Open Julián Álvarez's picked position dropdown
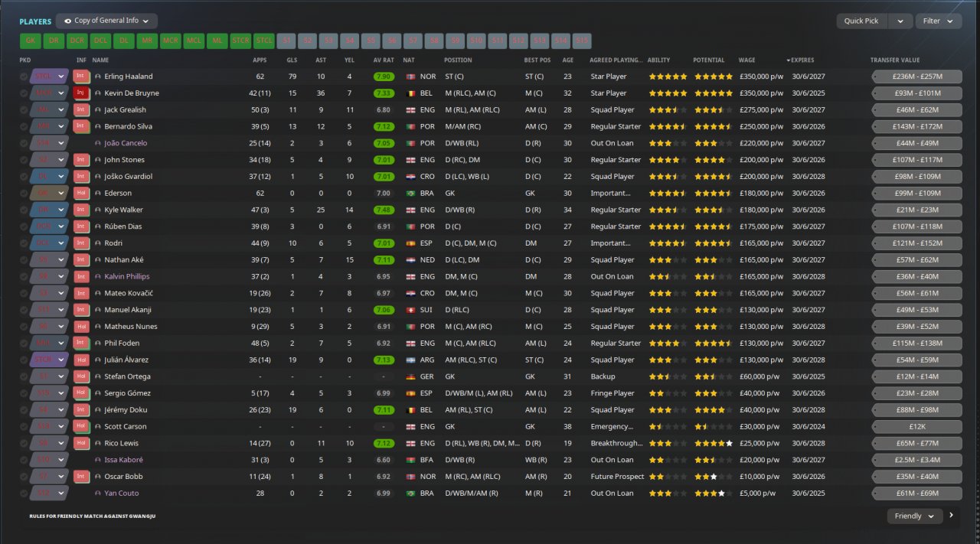The image size is (980, 544). pyautogui.click(x=49, y=360)
